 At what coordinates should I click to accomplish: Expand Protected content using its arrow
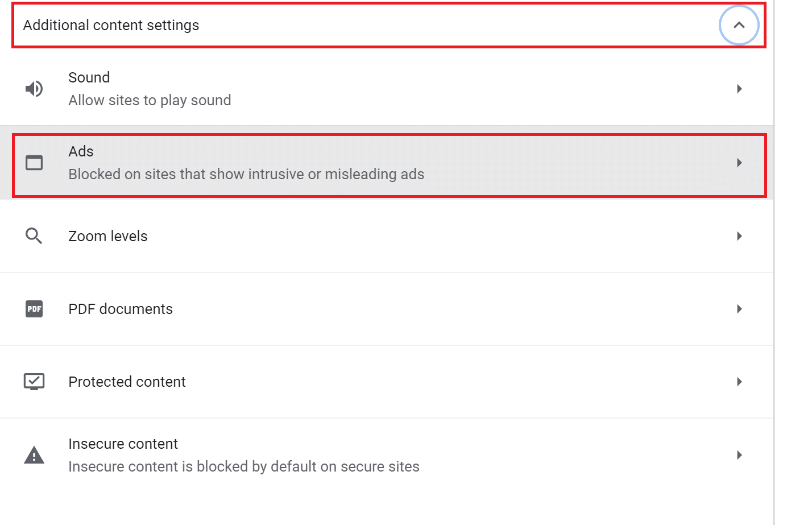pyautogui.click(x=739, y=382)
